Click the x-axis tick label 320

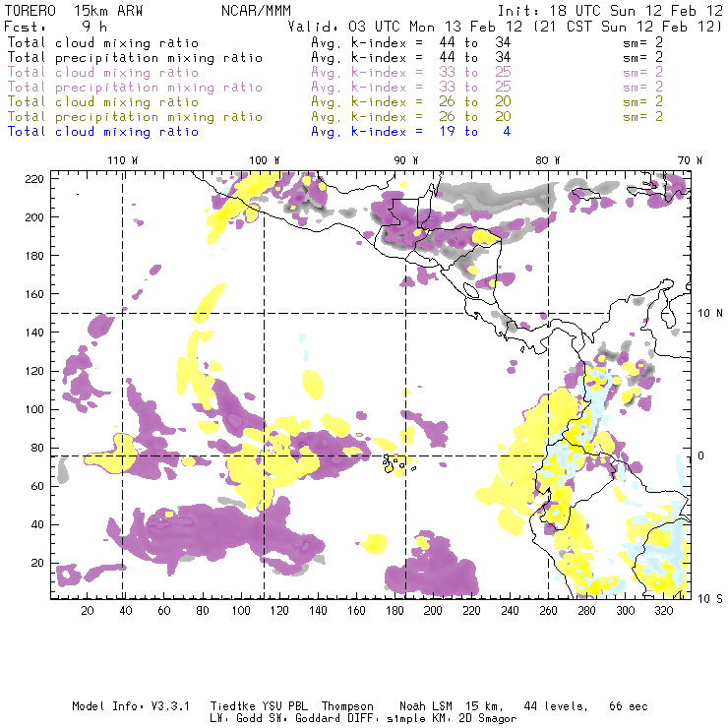pyautogui.click(x=663, y=611)
